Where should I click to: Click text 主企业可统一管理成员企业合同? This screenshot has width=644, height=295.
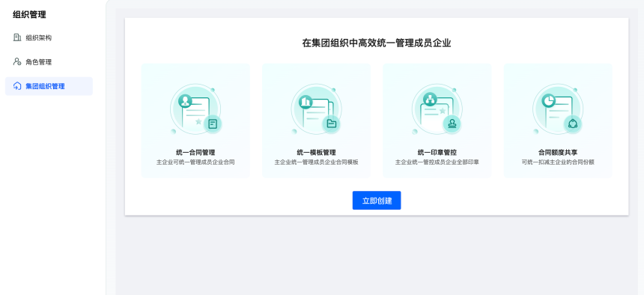point(195,162)
